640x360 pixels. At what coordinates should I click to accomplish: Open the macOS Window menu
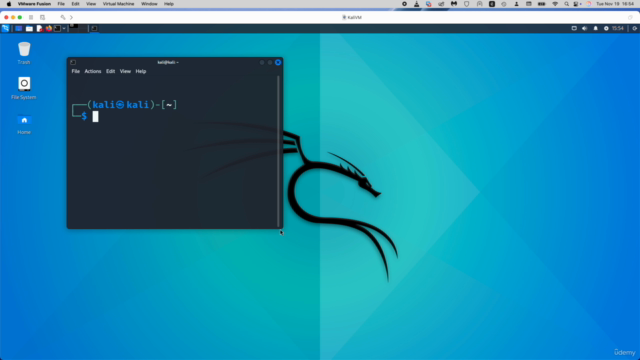point(149,4)
